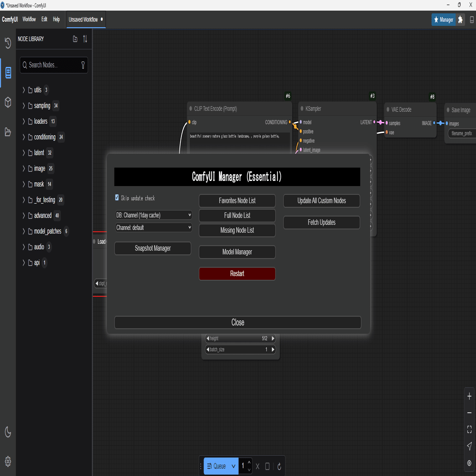
Task: Open the Model Library cube icon
Action: [8, 102]
